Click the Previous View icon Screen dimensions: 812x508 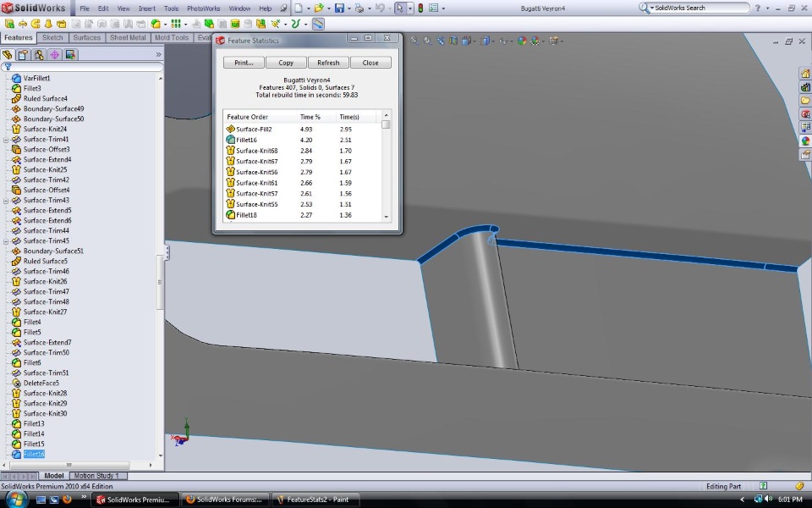point(440,41)
